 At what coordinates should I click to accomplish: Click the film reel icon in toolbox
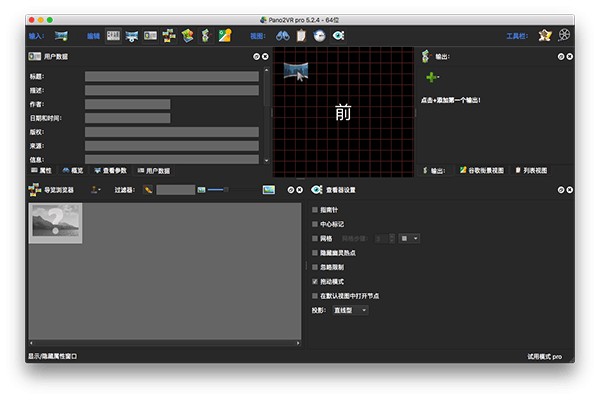tap(565, 36)
